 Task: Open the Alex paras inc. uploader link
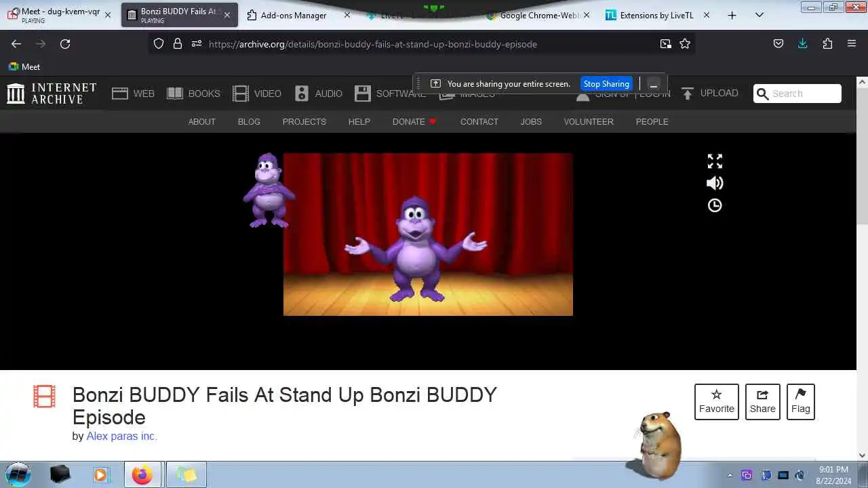tap(121, 436)
